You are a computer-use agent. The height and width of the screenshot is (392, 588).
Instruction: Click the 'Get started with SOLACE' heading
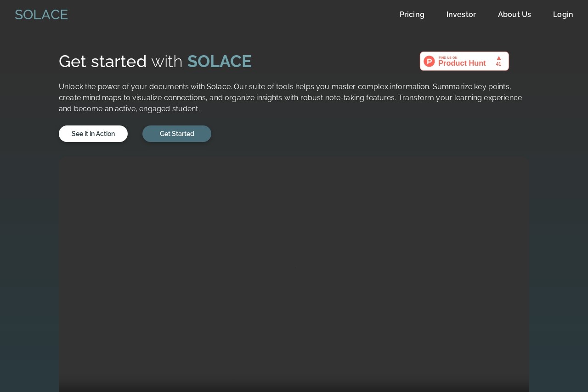155,62
